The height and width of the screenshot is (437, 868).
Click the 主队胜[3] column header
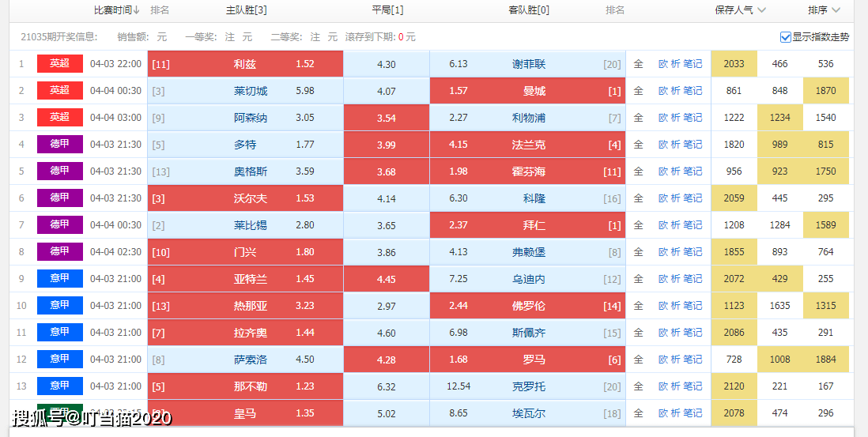[247, 10]
